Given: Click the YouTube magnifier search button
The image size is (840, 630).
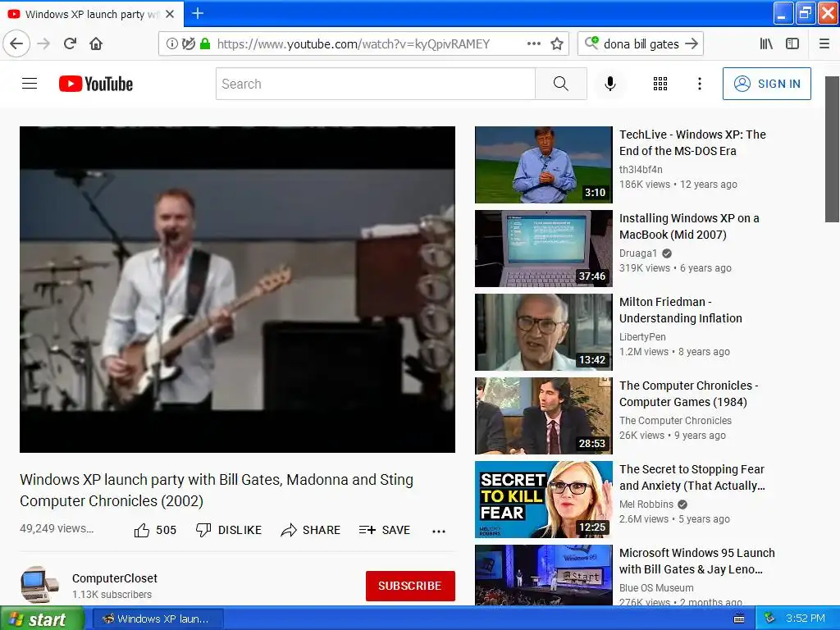Looking at the screenshot, I should click(x=561, y=84).
